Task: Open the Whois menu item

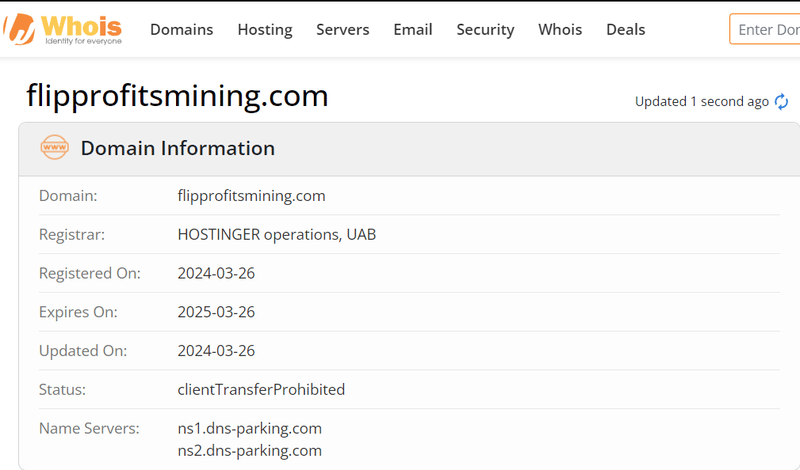Action: [560, 30]
